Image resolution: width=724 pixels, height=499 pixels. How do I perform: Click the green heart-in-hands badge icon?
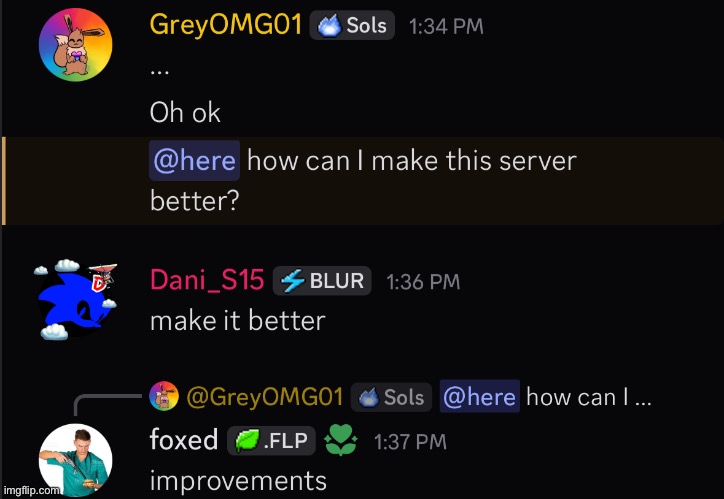[341, 440]
